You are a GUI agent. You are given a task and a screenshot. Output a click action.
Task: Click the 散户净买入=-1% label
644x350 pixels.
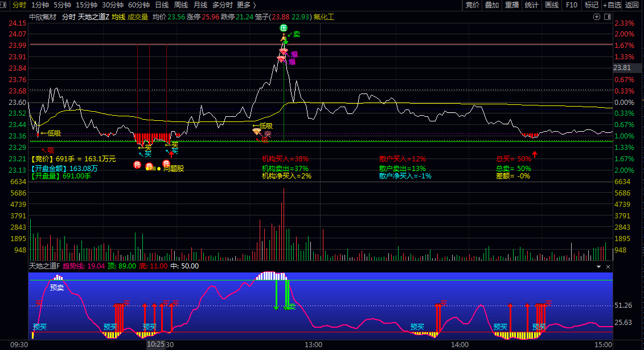[405, 176]
